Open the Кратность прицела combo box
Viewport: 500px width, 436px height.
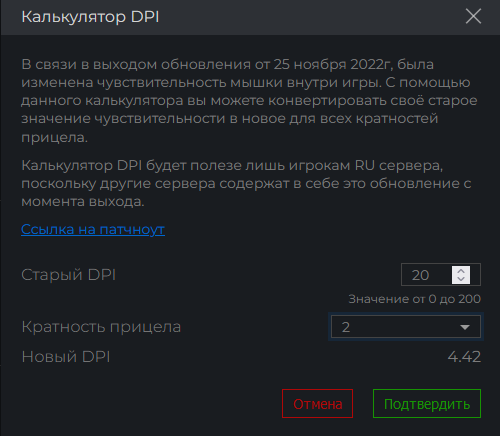coord(406,327)
